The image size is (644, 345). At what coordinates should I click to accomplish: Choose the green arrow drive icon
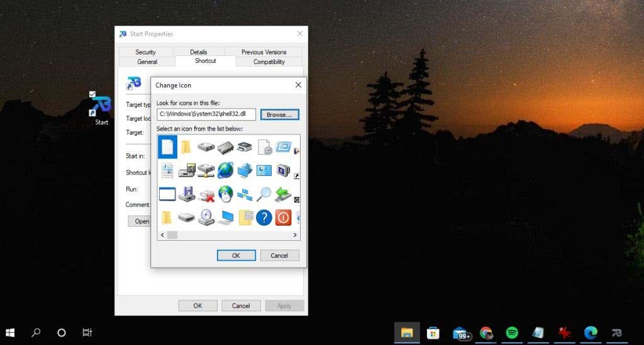pos(283,194)
